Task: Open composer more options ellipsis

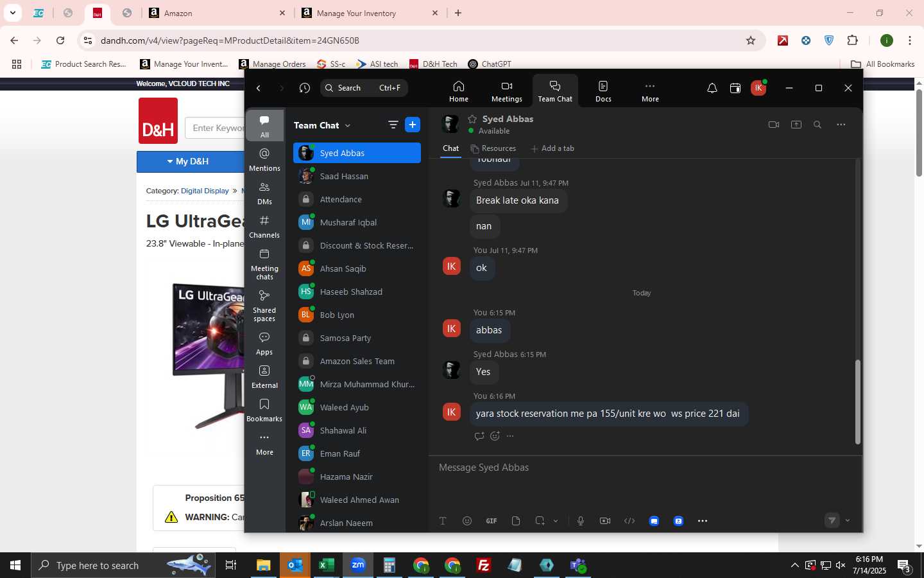Action: pos(703,521)
